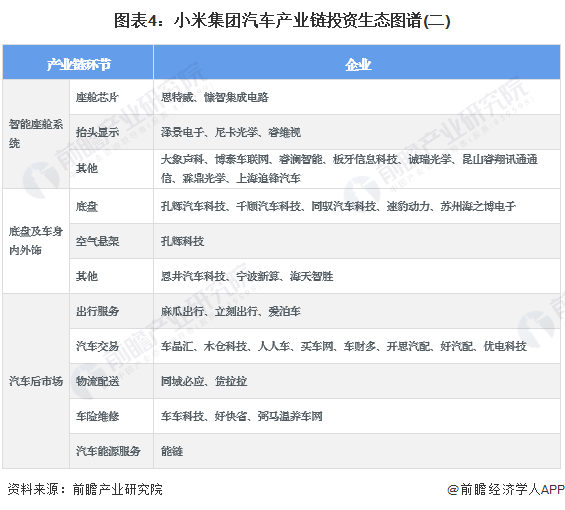Select the 思特威、傲智集成电路 cell

click(357, 97)
